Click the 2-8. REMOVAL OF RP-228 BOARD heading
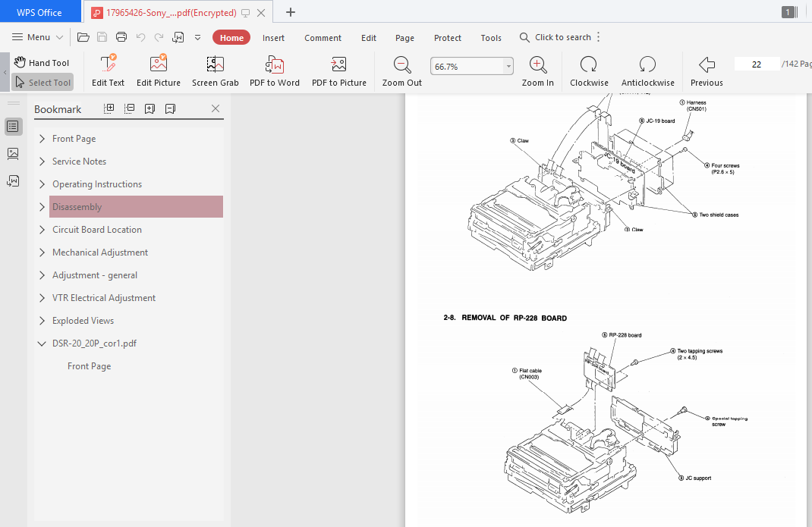This screenshot has height=527, width=812. point(505,318)
